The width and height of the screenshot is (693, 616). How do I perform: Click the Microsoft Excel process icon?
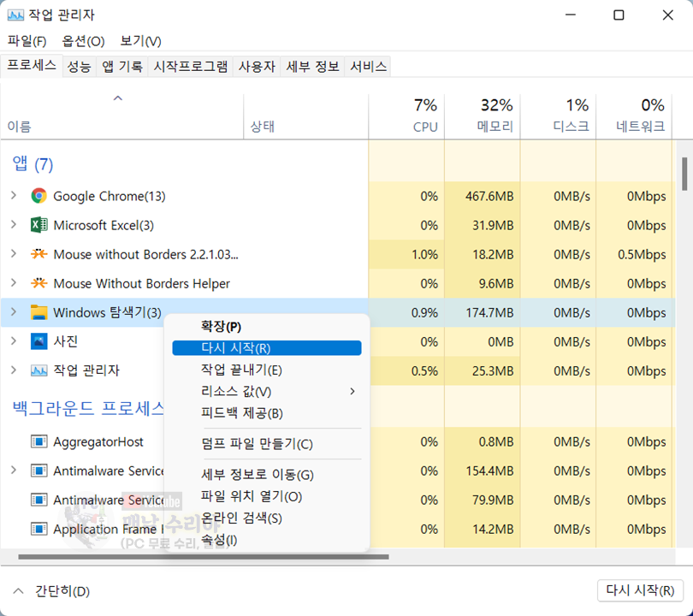(x=38, y=225)
